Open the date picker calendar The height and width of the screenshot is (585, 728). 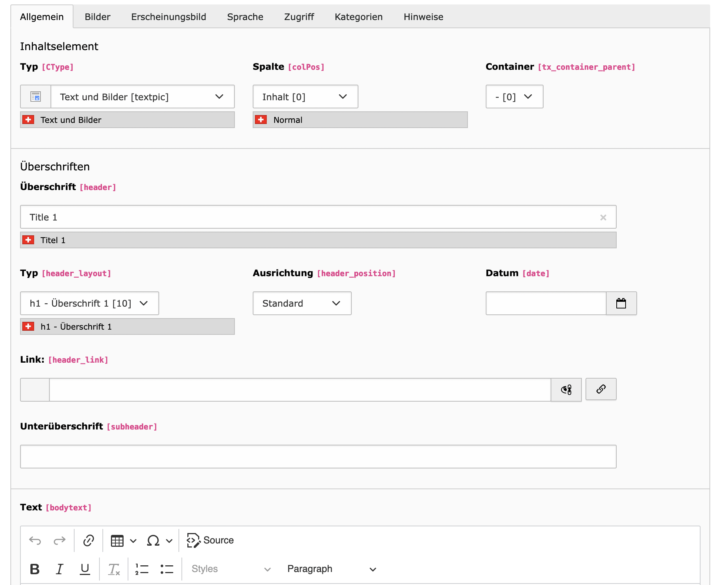tap(621, 303)
